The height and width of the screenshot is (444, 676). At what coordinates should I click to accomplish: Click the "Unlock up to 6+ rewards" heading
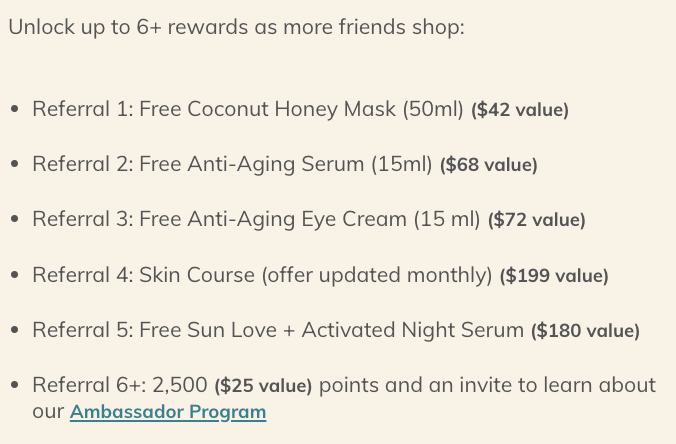click(x=236, y=27)
